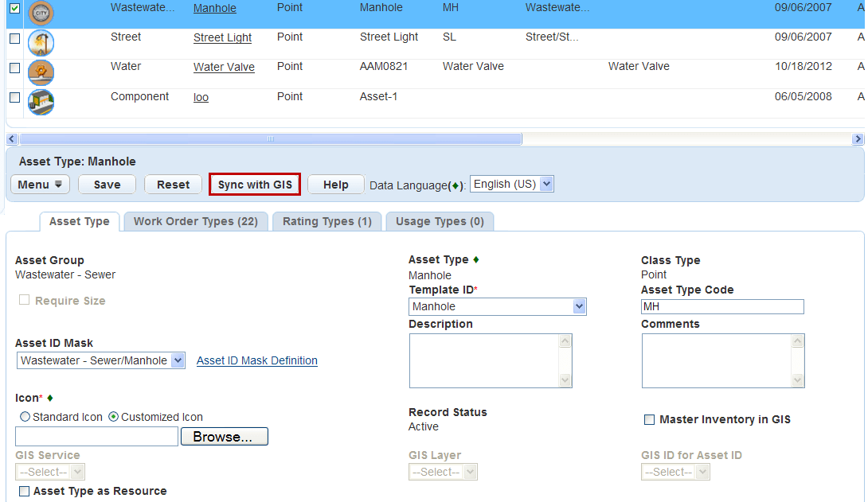Image resolution: width=868 pixels, height=502 pixels.
Task: Click the Asset Type Code input field
Action: [721, 306]
